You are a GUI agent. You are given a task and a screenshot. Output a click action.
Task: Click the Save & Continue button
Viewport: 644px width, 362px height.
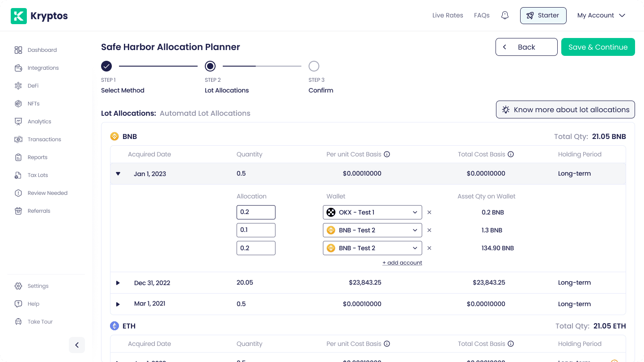(598, 47)
